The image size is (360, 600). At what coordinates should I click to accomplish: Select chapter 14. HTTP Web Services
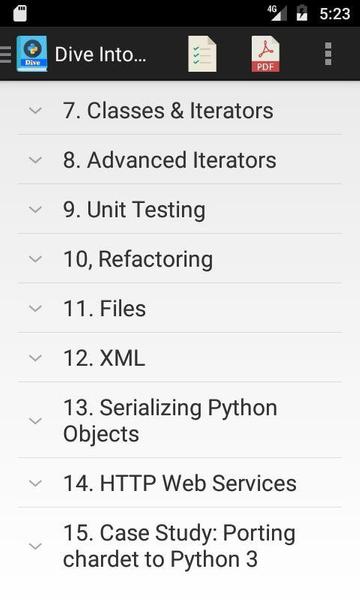point(179,483)
